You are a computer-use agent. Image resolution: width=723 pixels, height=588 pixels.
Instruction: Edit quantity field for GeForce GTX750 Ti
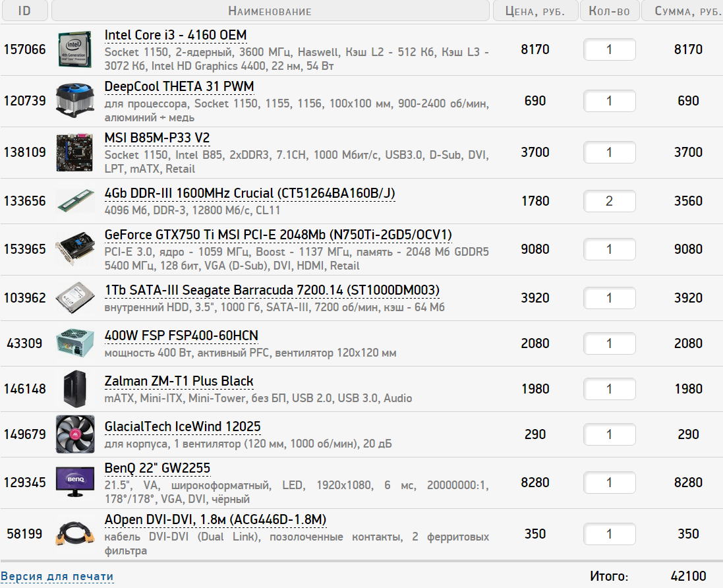(609, 249)
